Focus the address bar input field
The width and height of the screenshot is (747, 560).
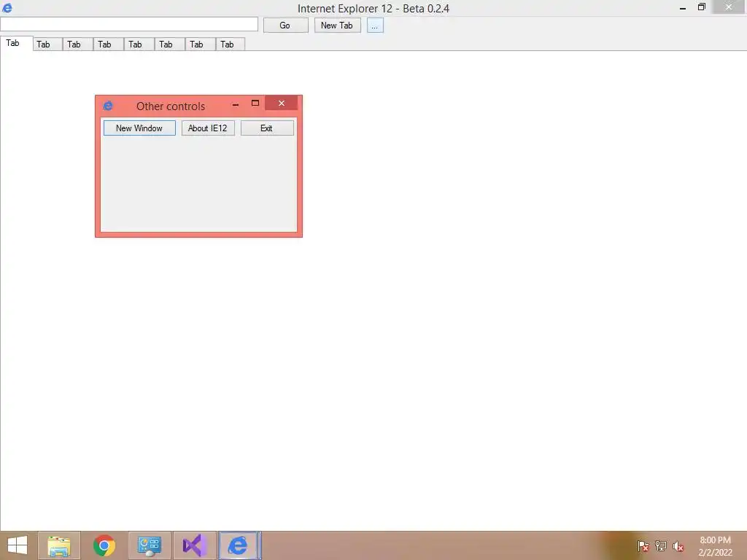coord(129,24)
